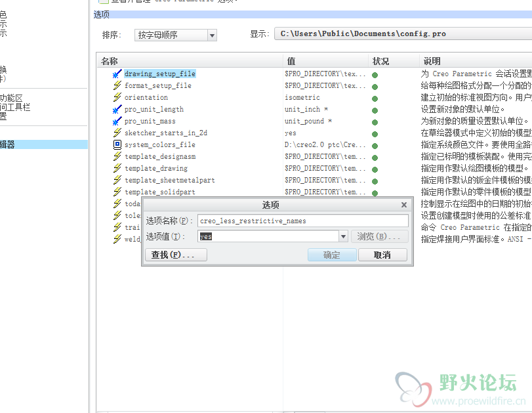The height and width of the screenshot is (413, 532).
Task: Click the D:\creo2.0 ptc value cell
Action: click(x=325, y=144)
